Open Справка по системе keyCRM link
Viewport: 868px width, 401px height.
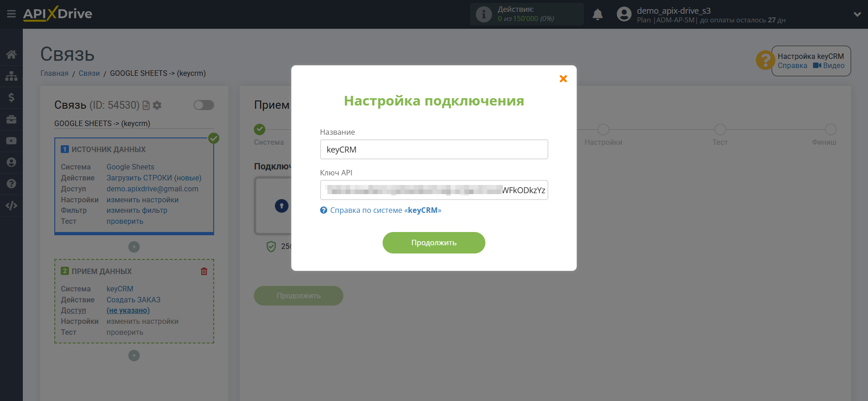[x=381, y=210]
